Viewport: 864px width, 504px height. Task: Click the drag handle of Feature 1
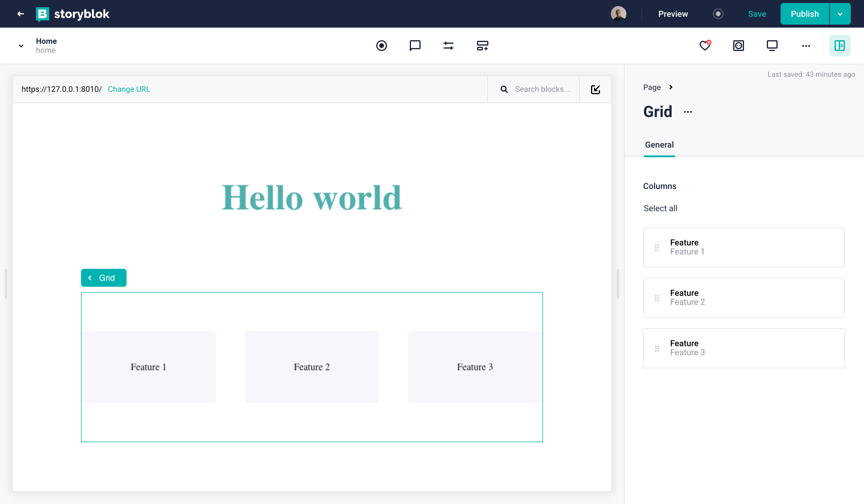click(x=657, y=247)
